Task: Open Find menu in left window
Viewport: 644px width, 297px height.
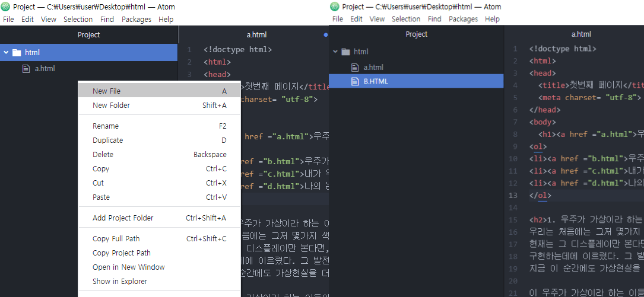Action: tap(107, 20)
